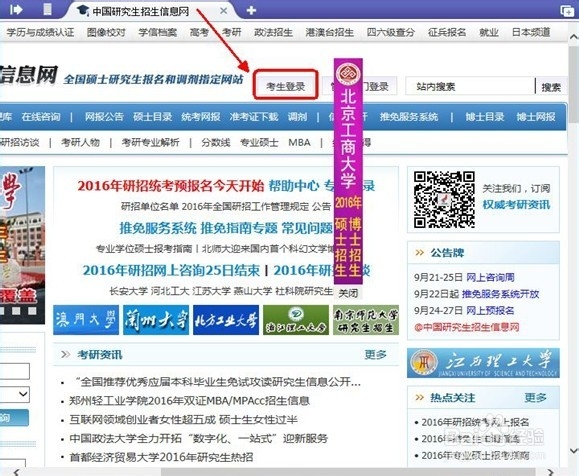
Task: Click the 浙江理工大学 green banner
Action: 296,320
